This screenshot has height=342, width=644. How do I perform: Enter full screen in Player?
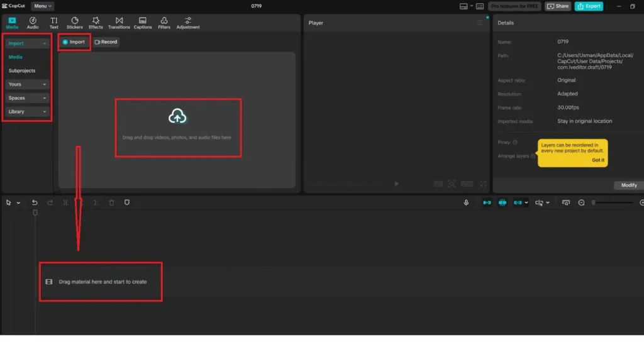pos(484,184)
